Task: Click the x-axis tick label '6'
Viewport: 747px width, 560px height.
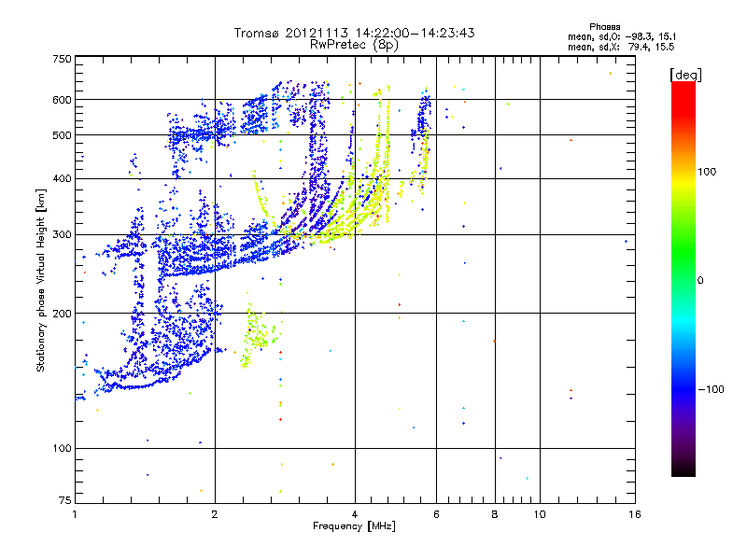Action: (436, 514)
